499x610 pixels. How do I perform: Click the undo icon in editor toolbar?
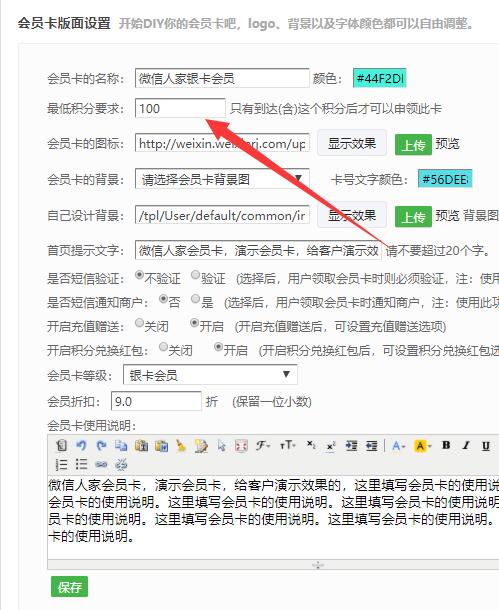[81, 445]
